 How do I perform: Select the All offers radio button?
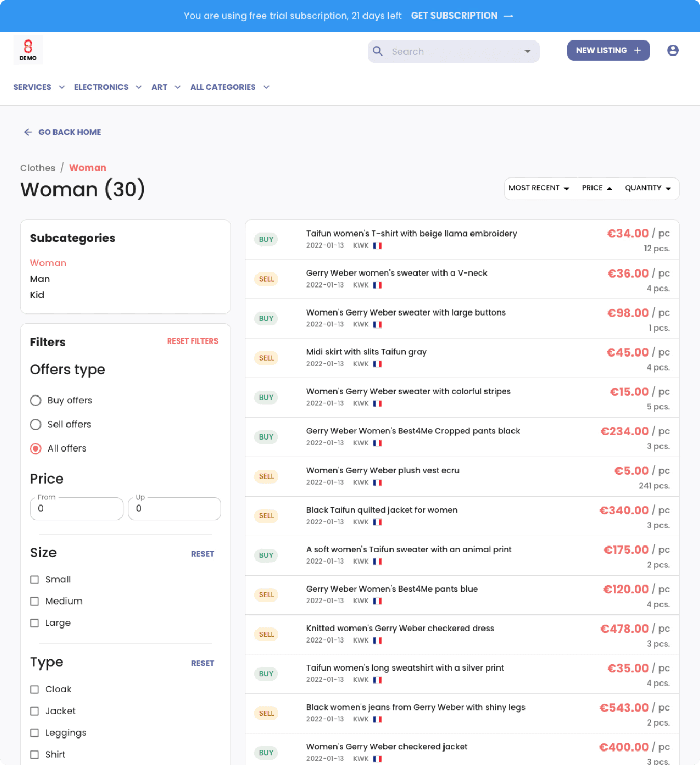click(x=36, y=448)
